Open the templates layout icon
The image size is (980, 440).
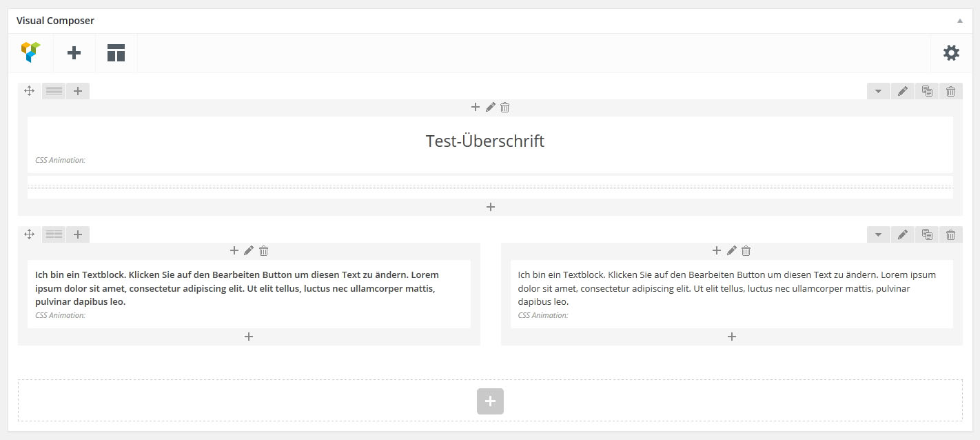coord(116,52)
